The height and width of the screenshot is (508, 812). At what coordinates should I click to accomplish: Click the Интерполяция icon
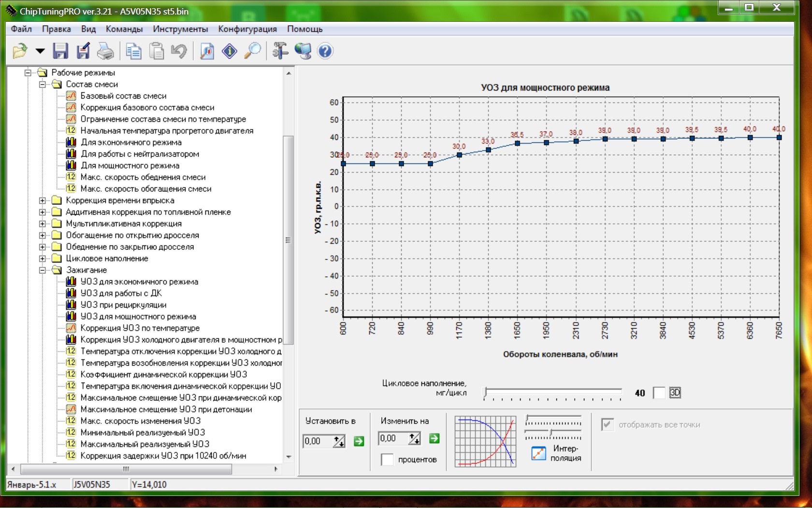click(538, 453)
